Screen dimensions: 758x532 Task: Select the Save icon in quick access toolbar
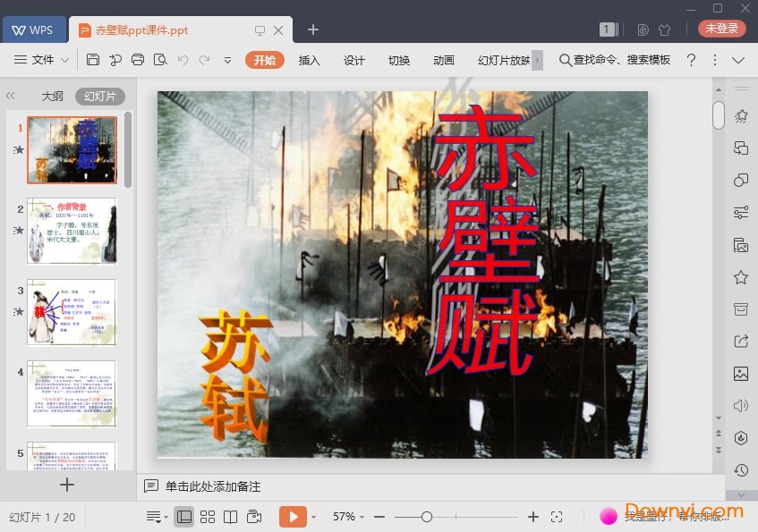point(93,60)
